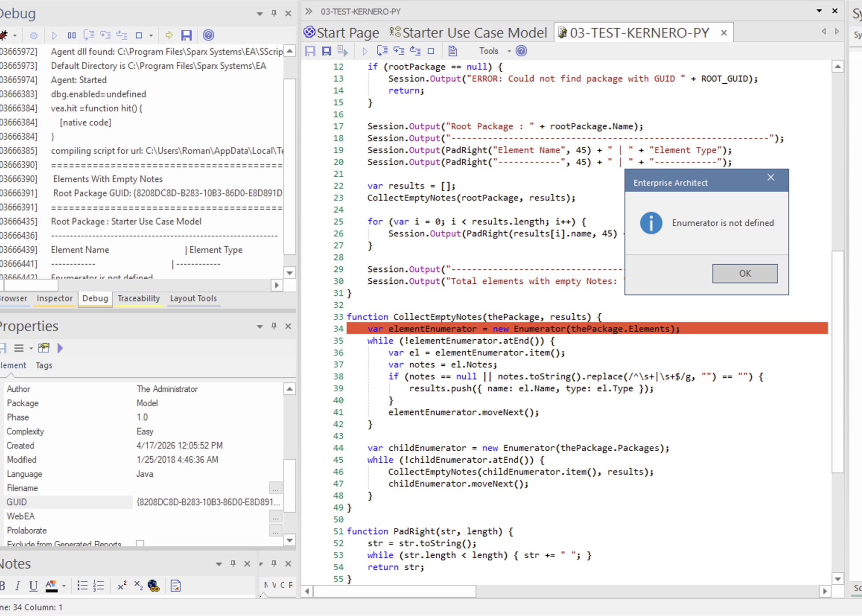Click Step Out in the script editor toolbar
Screen dimensions: 862x616
pyautogui.click(x=415, y=51)
